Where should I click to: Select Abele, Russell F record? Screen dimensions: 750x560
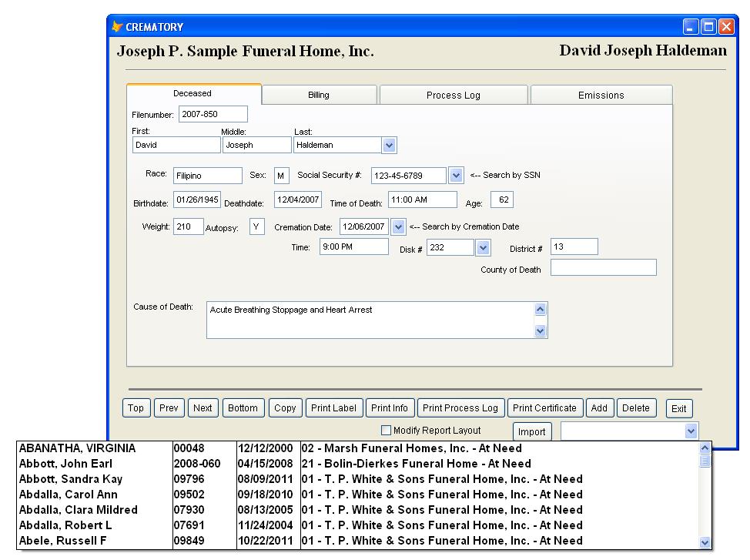(358, 541)
